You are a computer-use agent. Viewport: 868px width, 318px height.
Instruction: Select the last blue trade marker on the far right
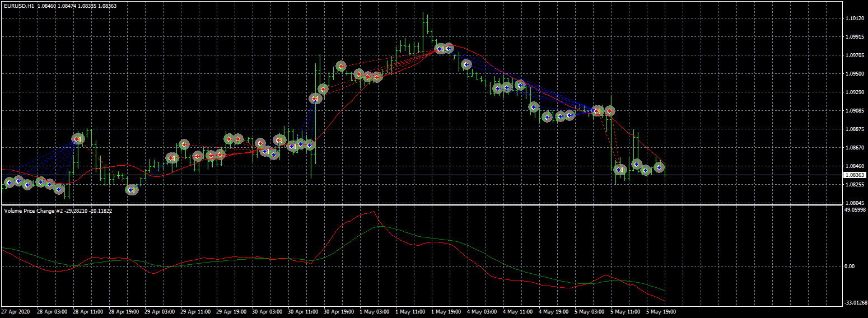pyautogui.click(x=660, y=167)
